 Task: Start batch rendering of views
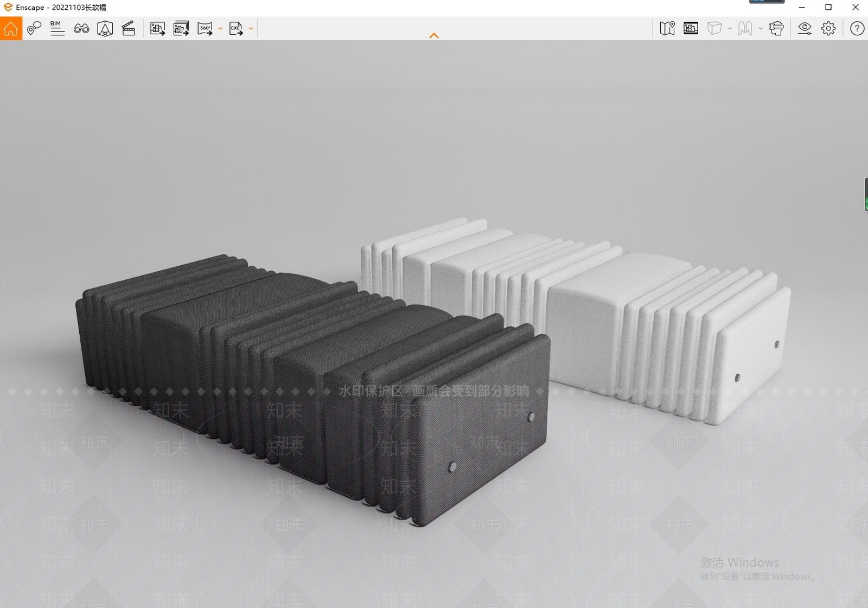click(x=181, y=28)
